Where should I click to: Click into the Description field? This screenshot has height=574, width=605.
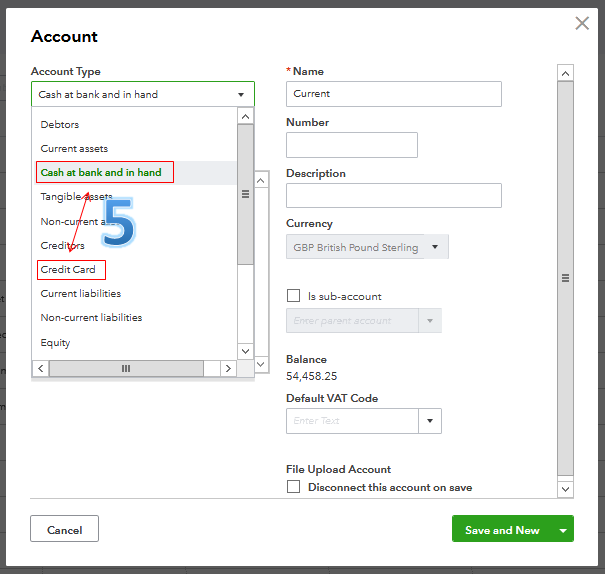pos(393,195)
